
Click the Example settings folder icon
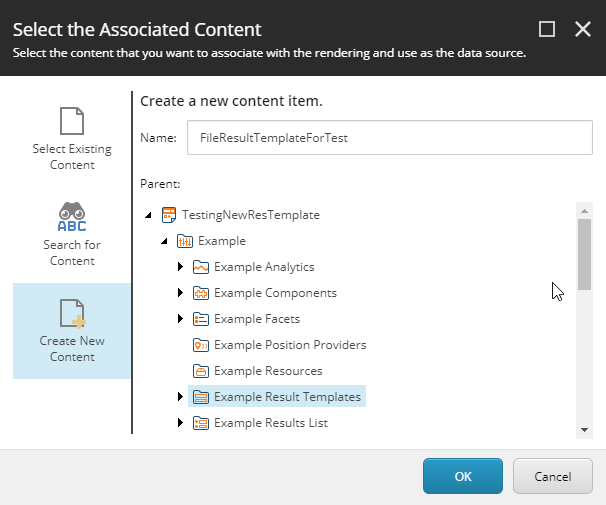pos(185,241)
